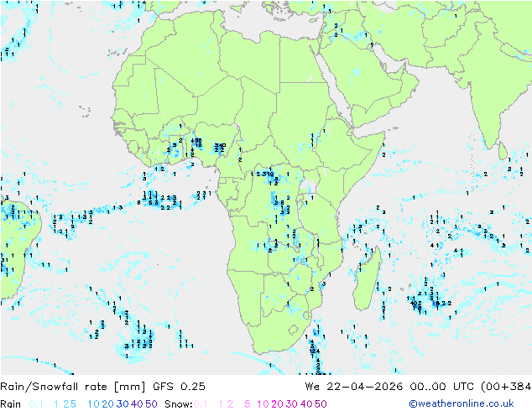The image size is (532, 411).
Task: Pick the 0.1 value in the Rain legend
Action: pyautogui.click(x=36, y=404)
